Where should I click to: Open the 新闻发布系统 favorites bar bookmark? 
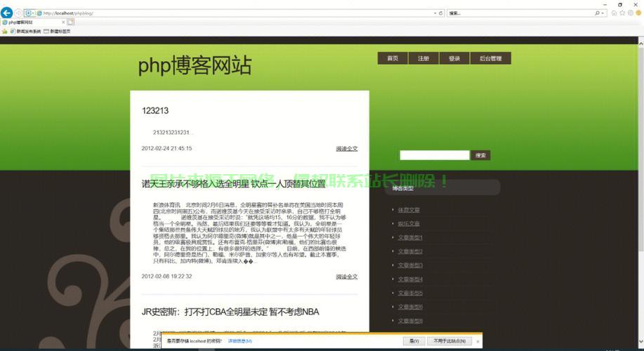pyautogui.click(x=26, y=31)
